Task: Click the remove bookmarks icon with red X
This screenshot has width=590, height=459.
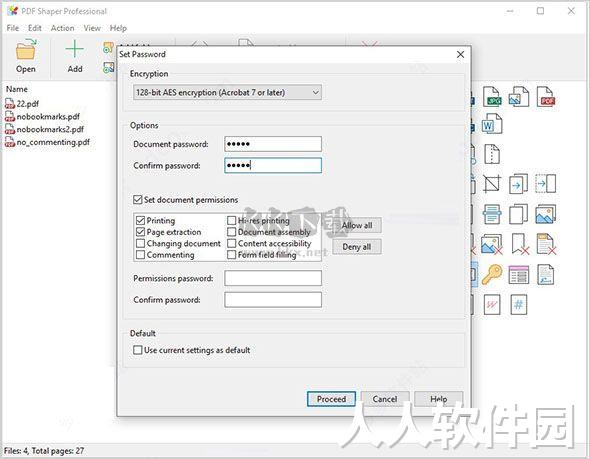Action: click(520, 244)
